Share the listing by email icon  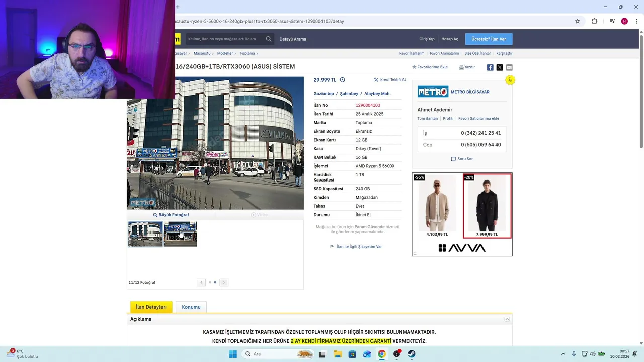tap(509, 67)
